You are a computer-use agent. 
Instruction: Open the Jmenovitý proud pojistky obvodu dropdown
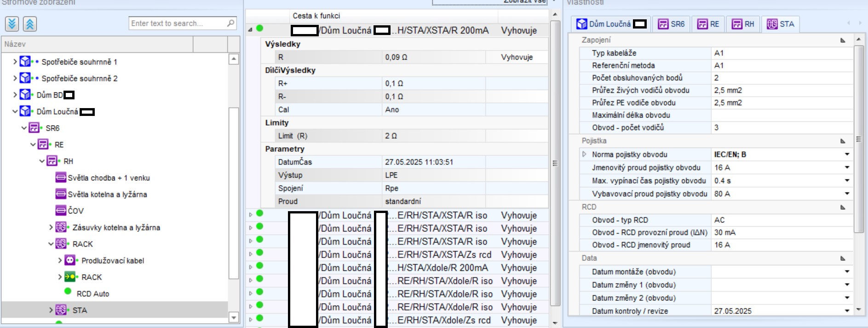click(847, 167)
